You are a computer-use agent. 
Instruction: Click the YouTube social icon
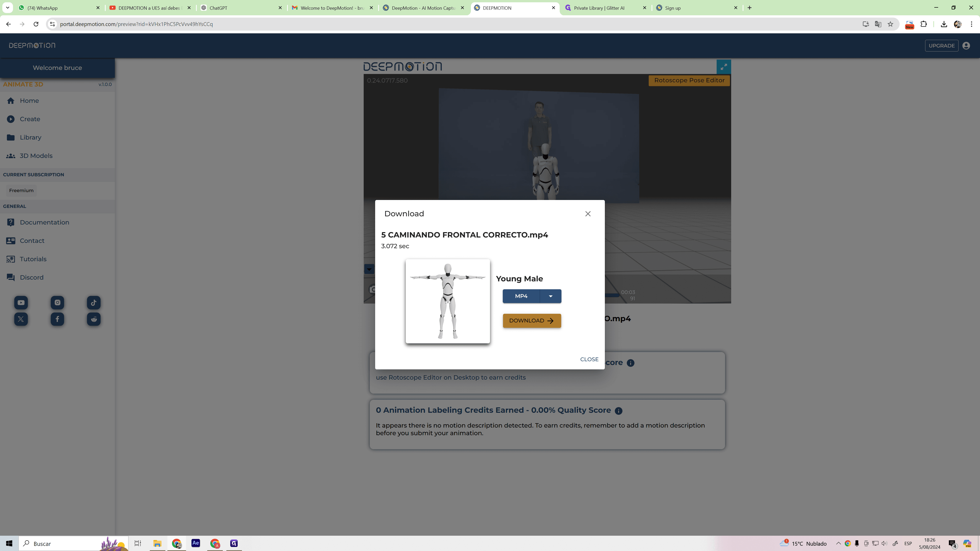click(21, 303)
